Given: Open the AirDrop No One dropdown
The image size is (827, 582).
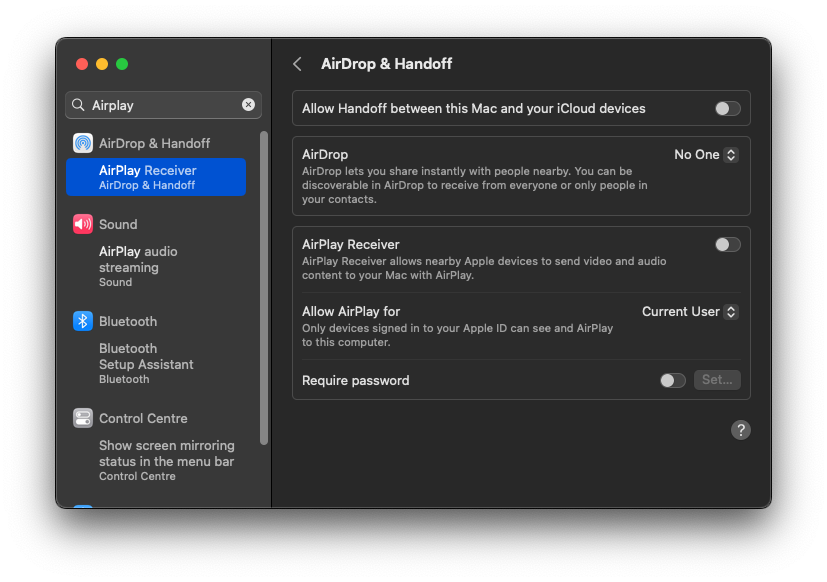Looking at the screenshot, I should coord(706,155).
